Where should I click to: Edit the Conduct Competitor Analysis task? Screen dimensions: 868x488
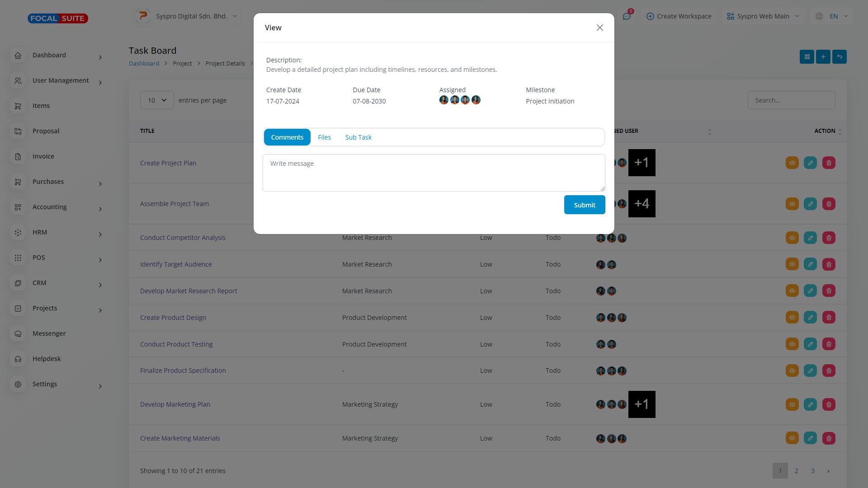[x=810, y=238]
